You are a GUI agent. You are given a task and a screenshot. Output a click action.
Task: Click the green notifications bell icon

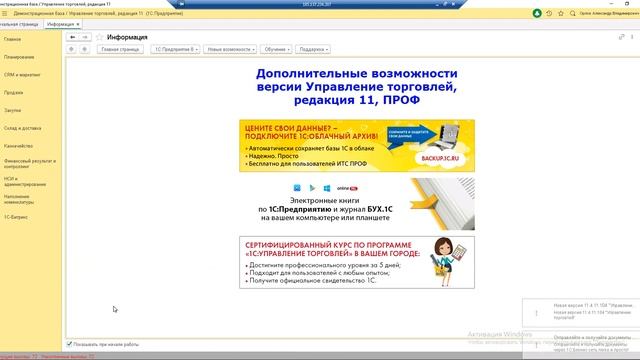537,13
